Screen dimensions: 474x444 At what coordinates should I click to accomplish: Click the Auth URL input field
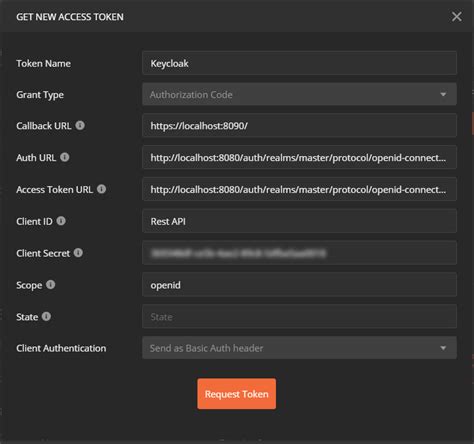point(299,157)
